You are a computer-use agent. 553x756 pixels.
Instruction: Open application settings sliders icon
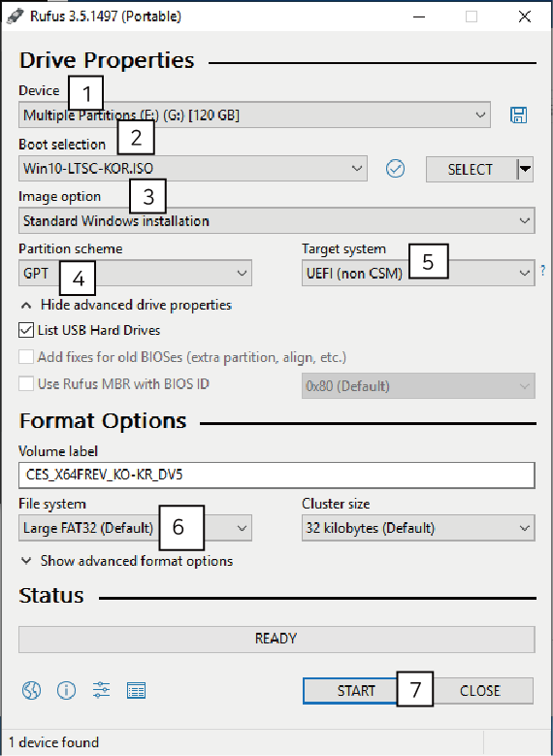coord(101,690)
